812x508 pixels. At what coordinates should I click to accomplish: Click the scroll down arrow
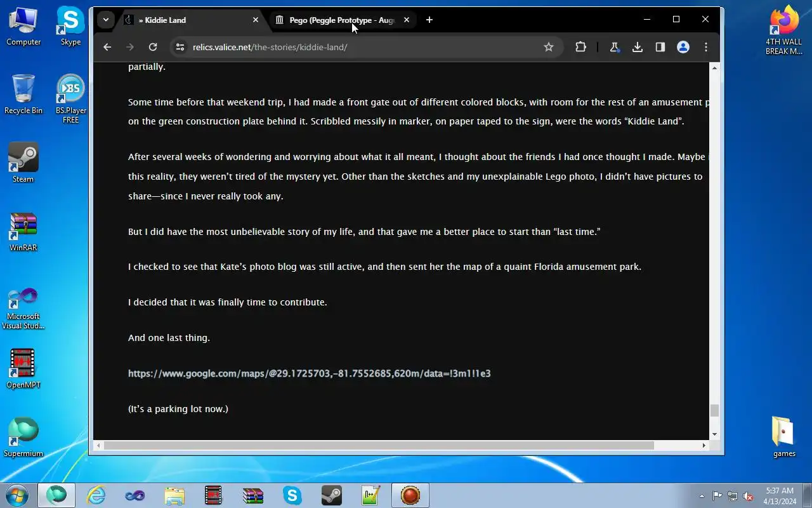(x=714, y=434)
